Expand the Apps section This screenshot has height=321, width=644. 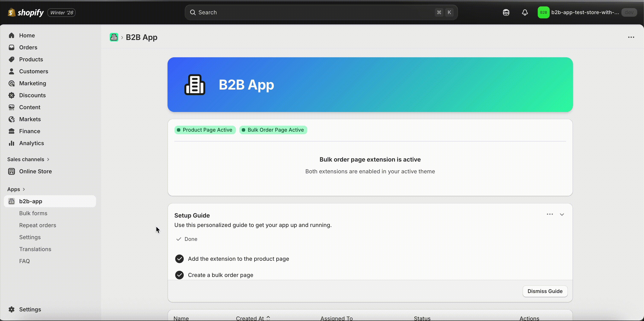coord(16,189)
